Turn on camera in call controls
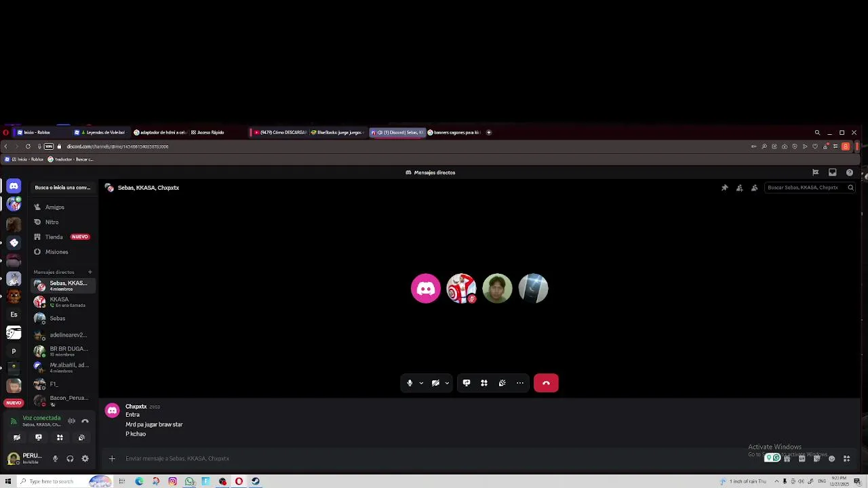The width and height of the screenshot is (868, 488). tap(435, 383)
